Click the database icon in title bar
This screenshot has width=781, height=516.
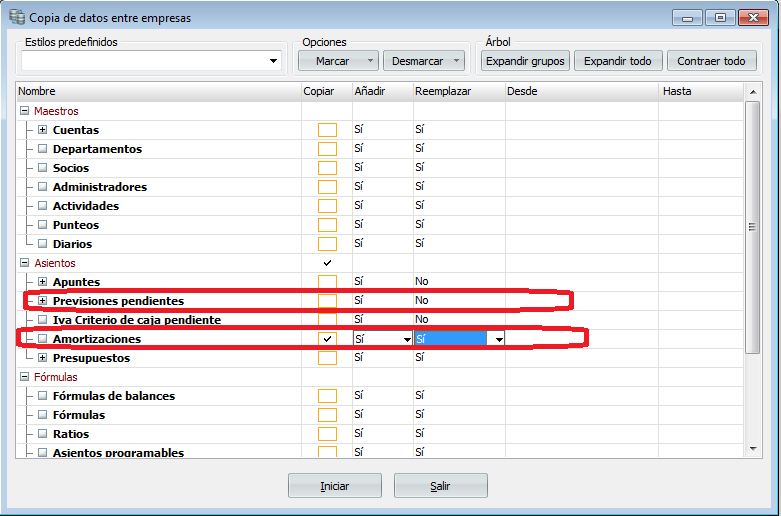click(x=17, y=17)
